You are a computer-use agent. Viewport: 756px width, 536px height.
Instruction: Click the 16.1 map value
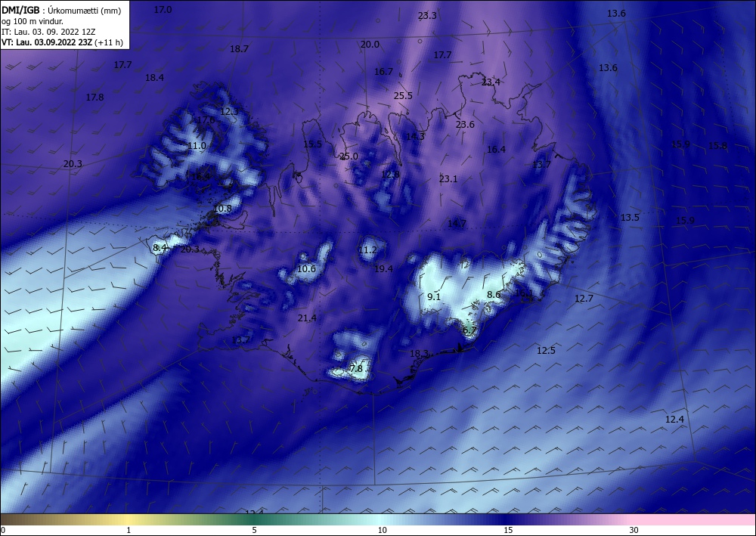coord(524,293)
